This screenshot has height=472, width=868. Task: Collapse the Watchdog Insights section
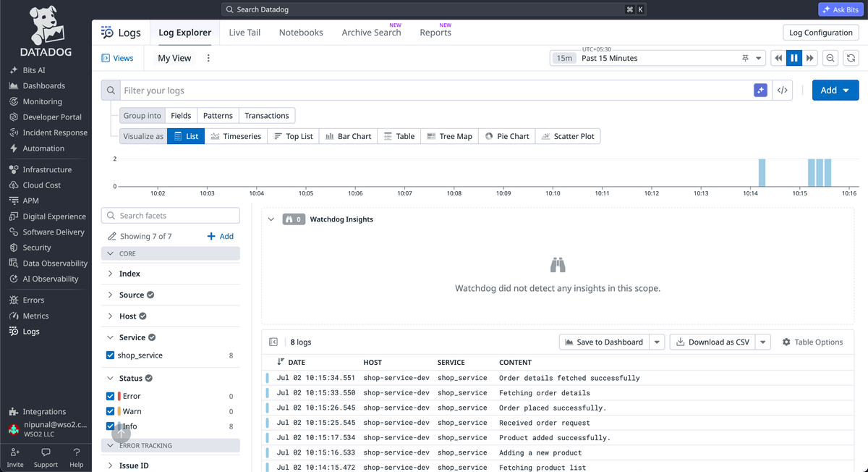(271, 219)
